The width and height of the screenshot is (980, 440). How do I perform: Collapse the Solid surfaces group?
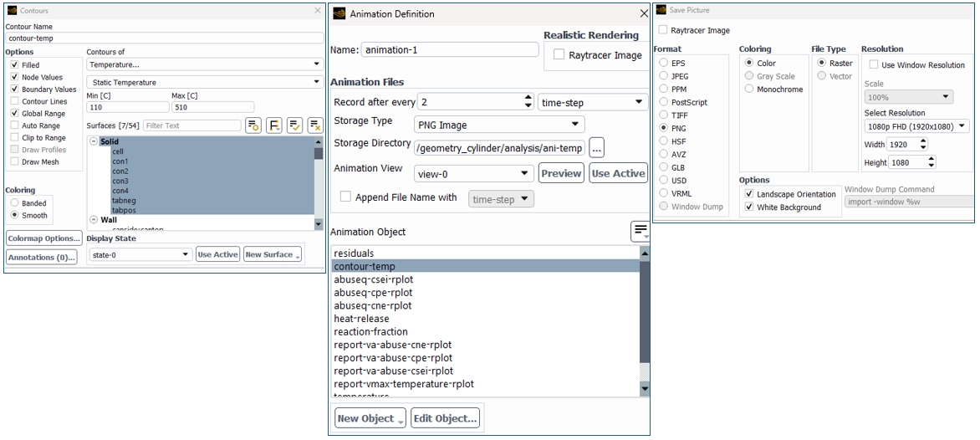click(x=93, y=142)
